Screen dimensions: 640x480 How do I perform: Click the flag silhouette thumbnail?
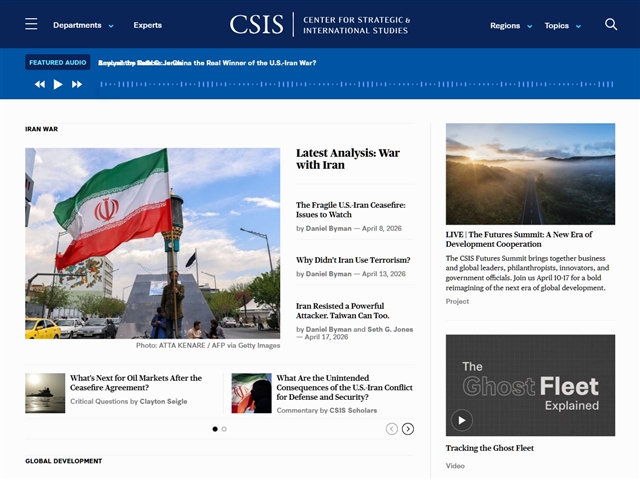[251, 393]
